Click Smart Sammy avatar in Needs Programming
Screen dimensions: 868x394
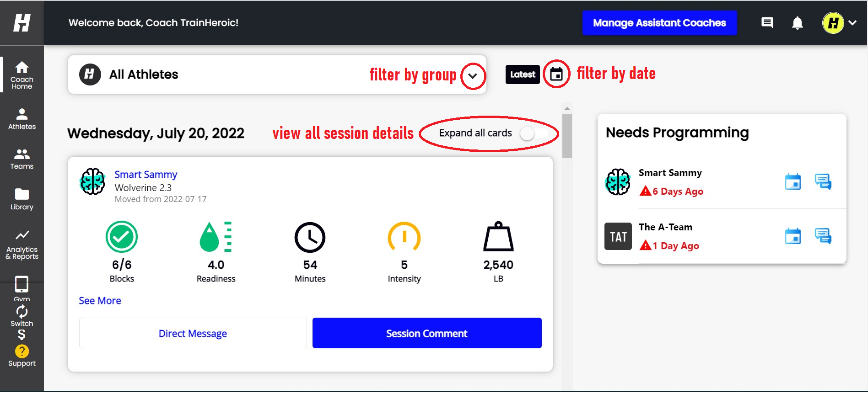click(x=618, y=182)
